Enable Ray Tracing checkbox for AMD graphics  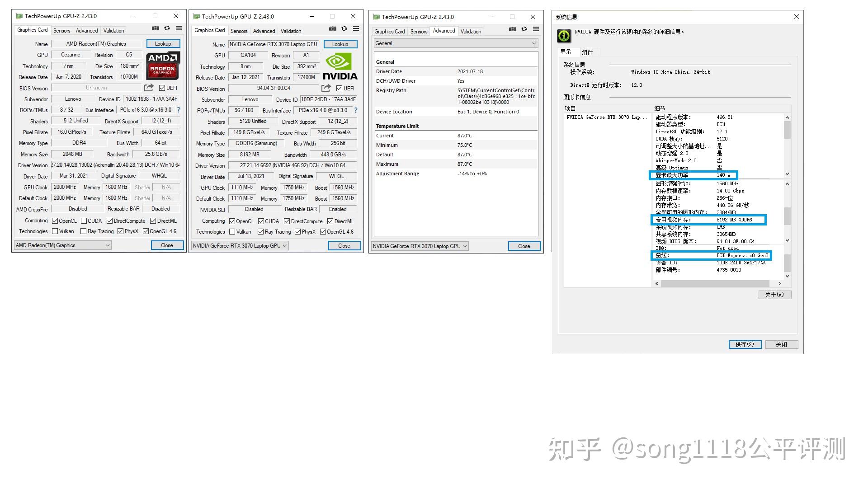(84, 231)
